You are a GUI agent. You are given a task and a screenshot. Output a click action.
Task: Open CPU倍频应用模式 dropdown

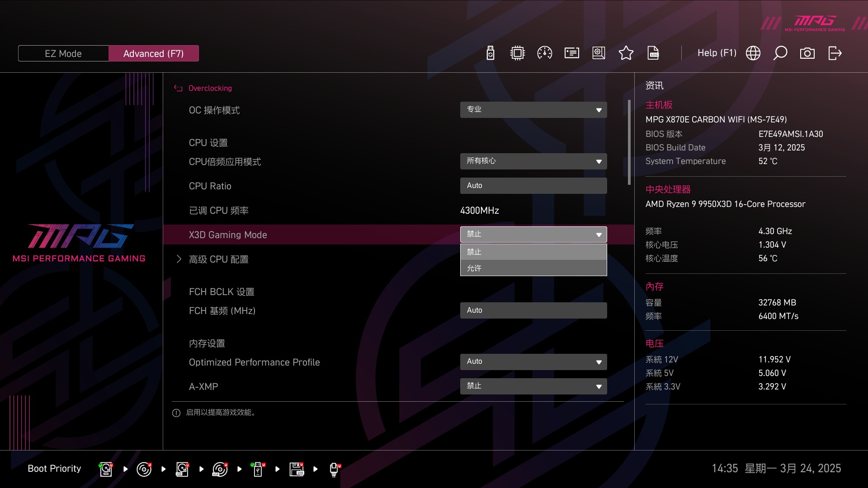[x=533, y=161]
